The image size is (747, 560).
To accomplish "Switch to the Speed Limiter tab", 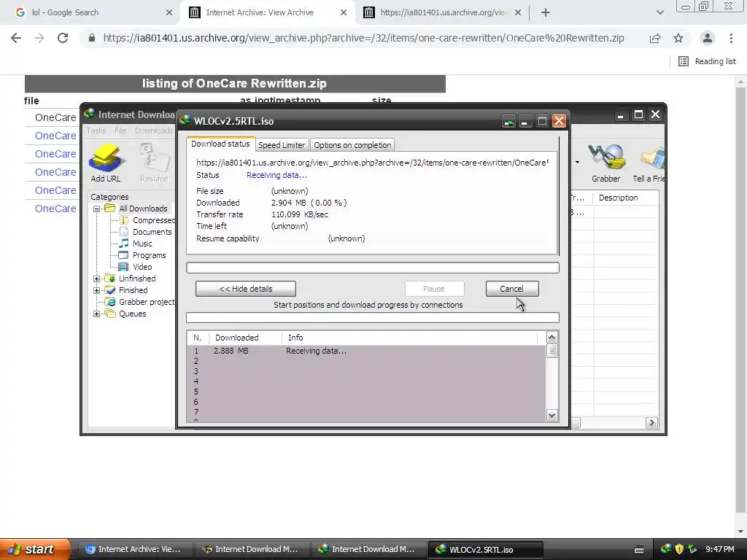I will (x=282, y=145).
